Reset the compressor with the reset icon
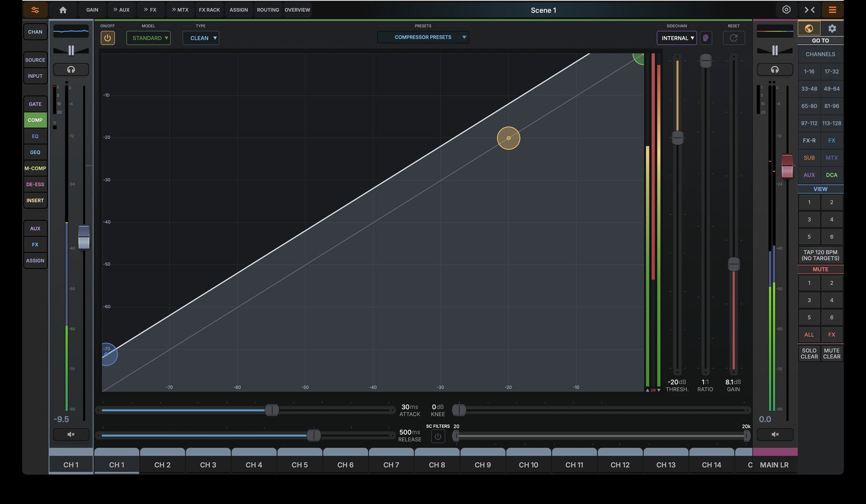 coord(734,38)
